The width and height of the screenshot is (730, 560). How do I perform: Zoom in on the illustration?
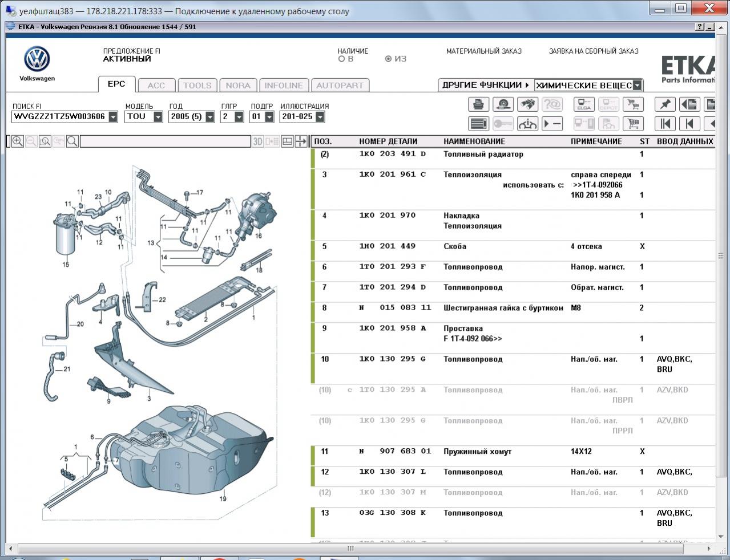coord(18,141)
